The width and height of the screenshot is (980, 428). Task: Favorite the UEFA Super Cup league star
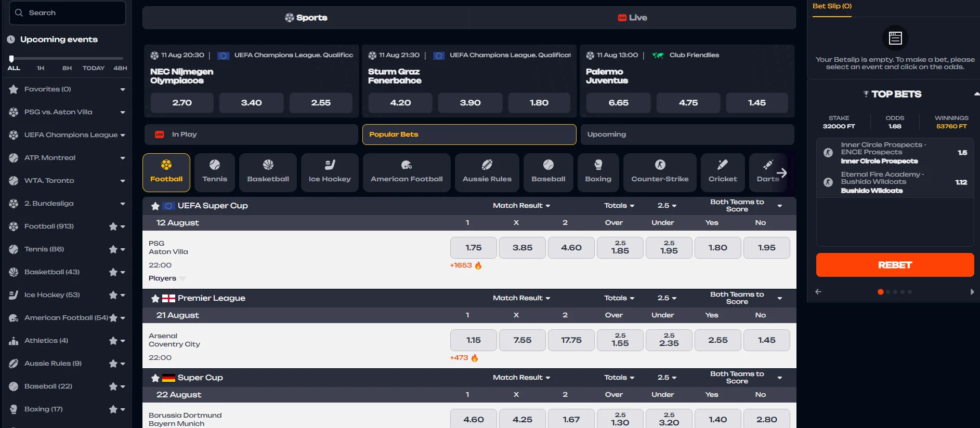coord(155,206)
